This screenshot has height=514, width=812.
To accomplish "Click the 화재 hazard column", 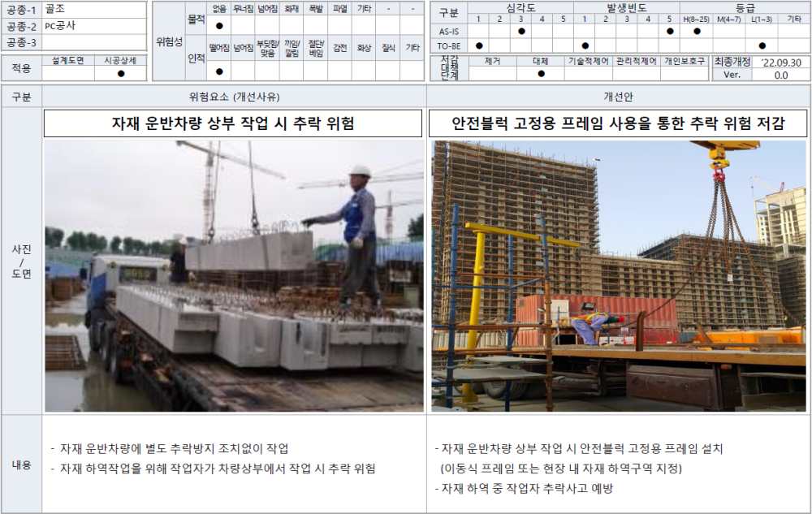I will tap(292, 9).
